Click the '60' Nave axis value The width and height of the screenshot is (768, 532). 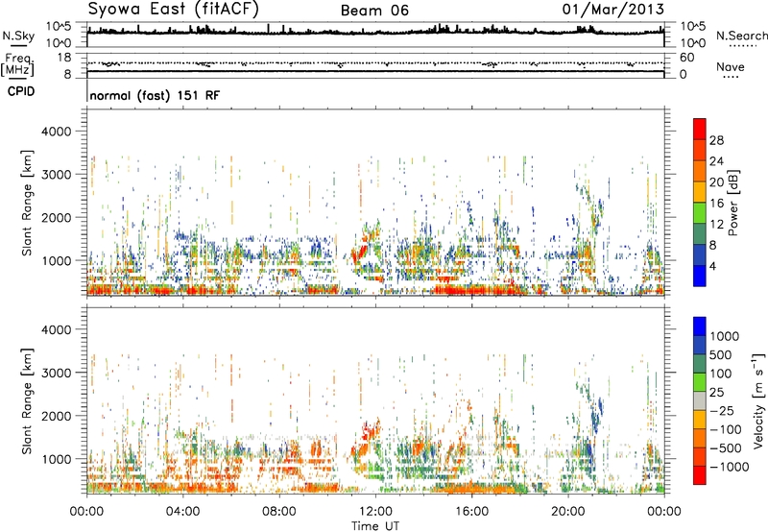686,58
